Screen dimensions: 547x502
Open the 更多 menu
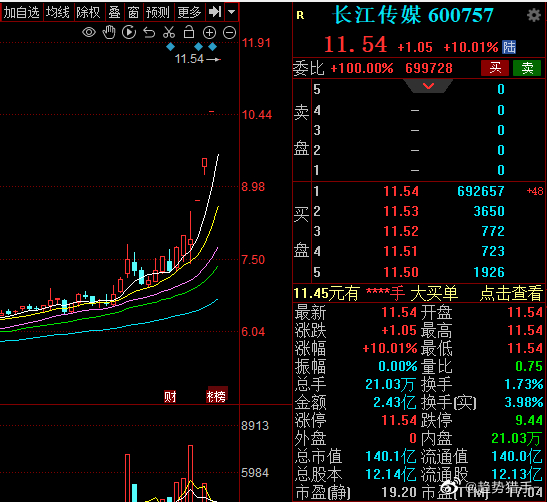pos(189,13)
